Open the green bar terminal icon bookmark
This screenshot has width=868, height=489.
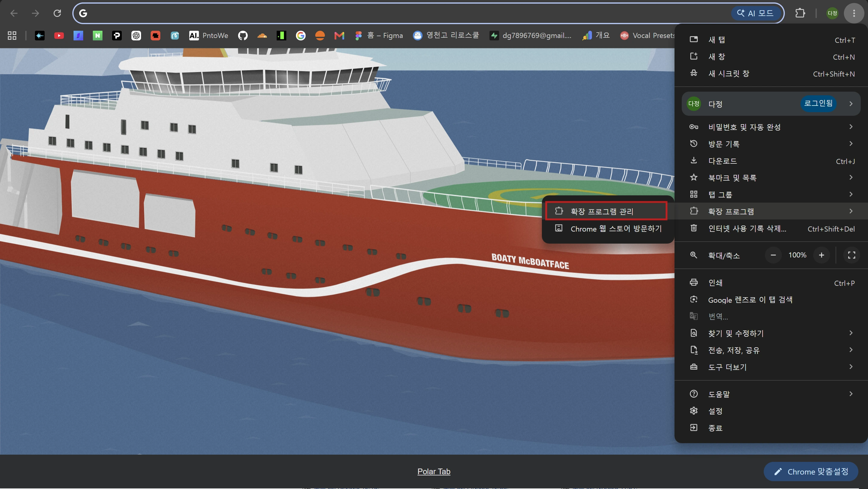pyautogui.click(x=281, y=35)
